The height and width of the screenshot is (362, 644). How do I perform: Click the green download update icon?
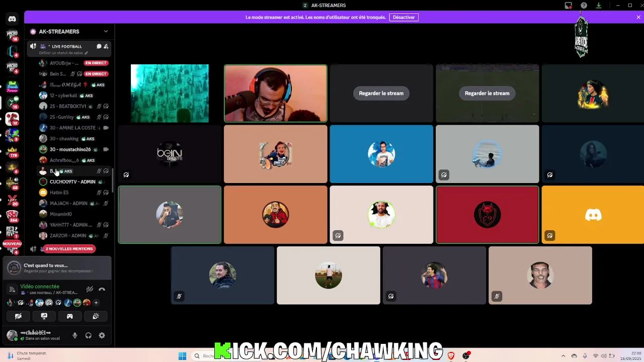pyautogui.click(x=599, y=6)
